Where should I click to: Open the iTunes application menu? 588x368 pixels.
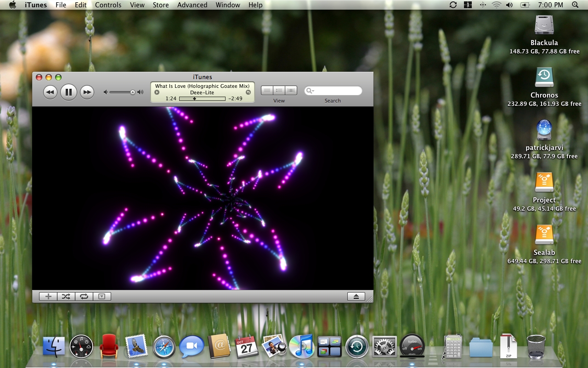click(x=36, y=5)
